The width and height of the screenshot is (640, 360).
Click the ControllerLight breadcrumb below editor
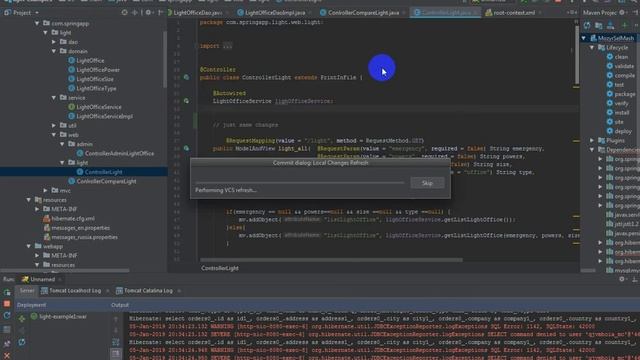(220, 268)
